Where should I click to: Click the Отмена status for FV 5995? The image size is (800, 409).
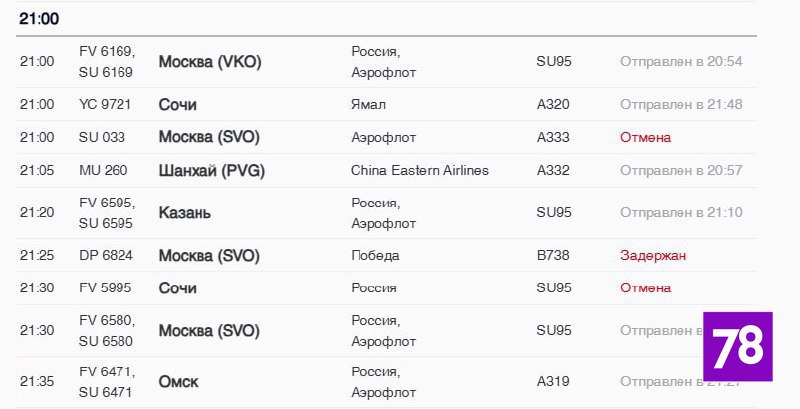coord(645,288)
